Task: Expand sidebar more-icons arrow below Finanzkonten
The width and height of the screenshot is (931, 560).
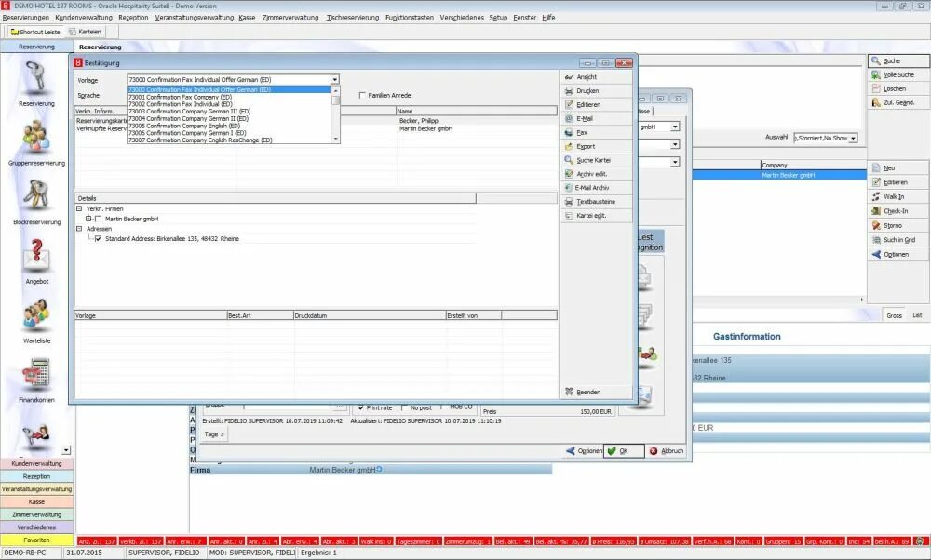Action: coord(66,450)
